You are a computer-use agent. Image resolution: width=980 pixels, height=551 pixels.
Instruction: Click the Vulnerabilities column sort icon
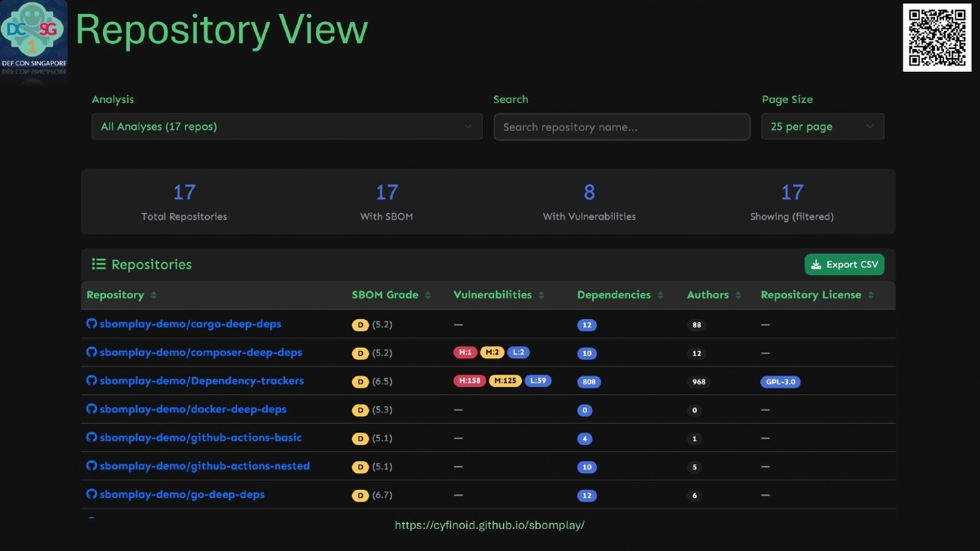click(x=541, y=295)
